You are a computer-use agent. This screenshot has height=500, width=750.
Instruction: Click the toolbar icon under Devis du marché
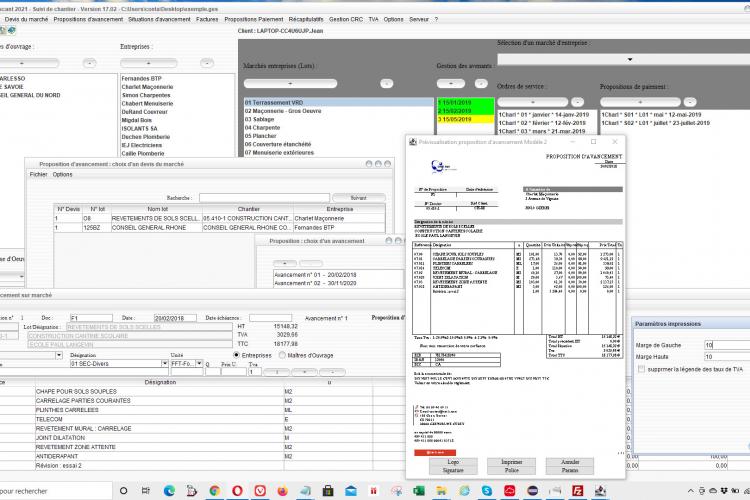tap(11, 30)
